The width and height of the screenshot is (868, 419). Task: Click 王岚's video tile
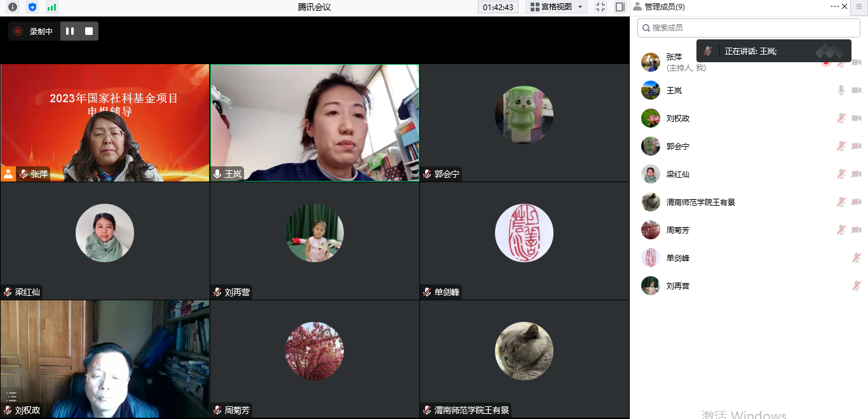315,122
